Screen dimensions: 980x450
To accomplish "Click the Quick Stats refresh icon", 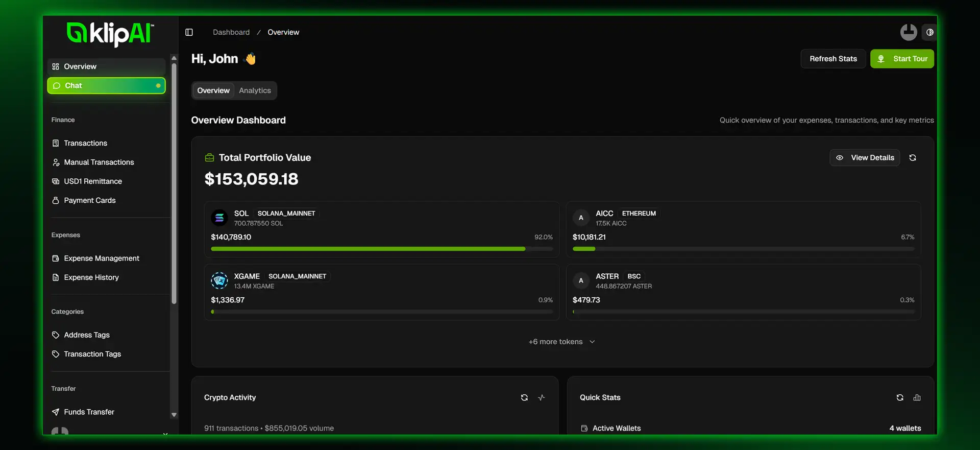I will click(x=900, y=397).
